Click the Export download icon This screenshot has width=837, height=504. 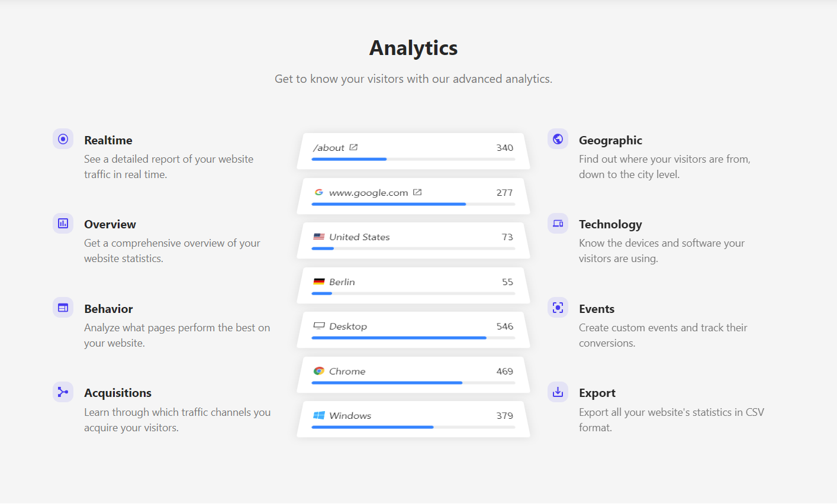(557, 392)
